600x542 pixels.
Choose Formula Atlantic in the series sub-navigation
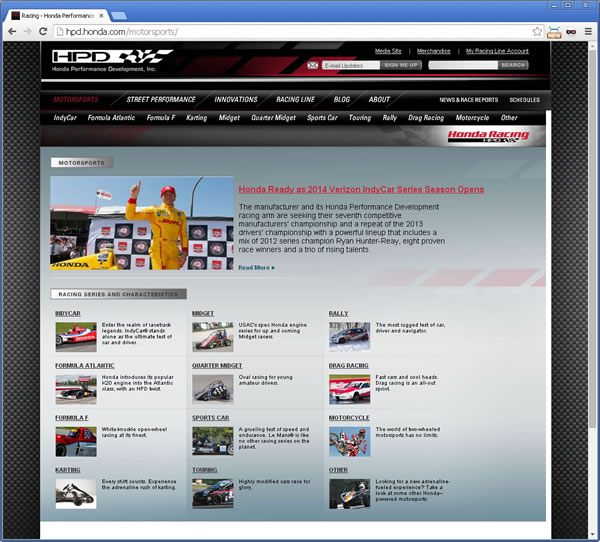click(111, 118)
